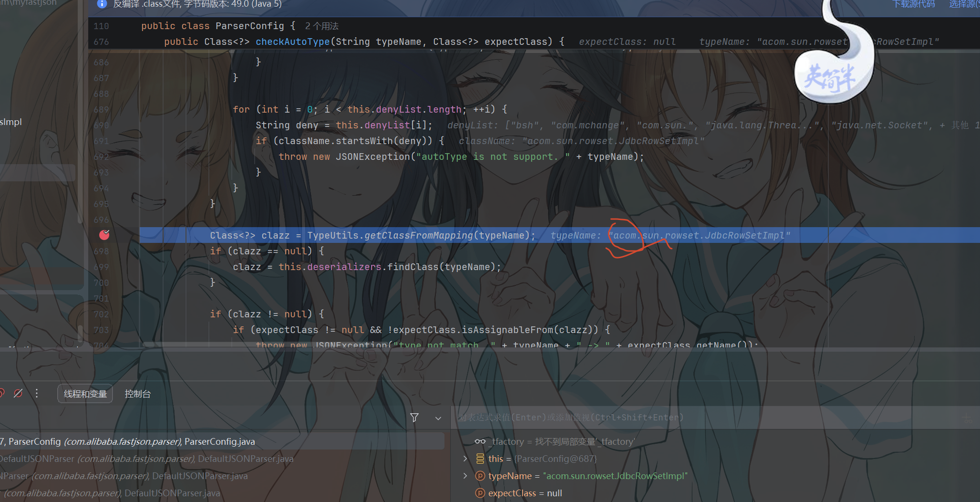Image resolution: width=980 pixels, height=502 pixels.
Task: Click the parameter icon beside typeName variable
Action: 480,476
